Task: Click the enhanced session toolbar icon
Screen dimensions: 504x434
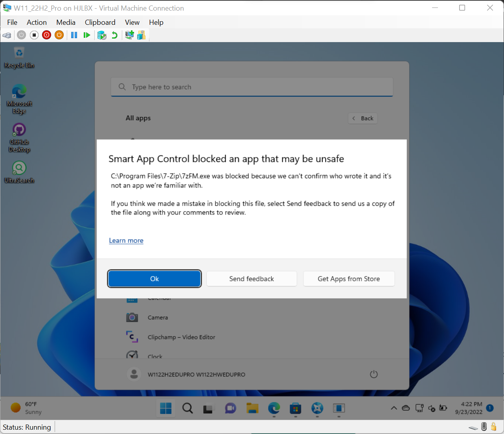Action: click(129, 35)
